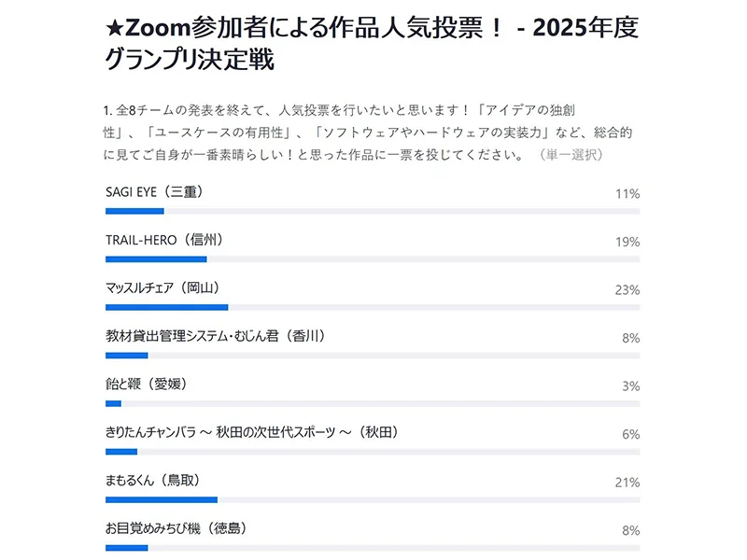Click the 19% result for TRAIL-HERO
Image resolution: width=747 pixels, height=560 pixels.
(x=627, y=242)
